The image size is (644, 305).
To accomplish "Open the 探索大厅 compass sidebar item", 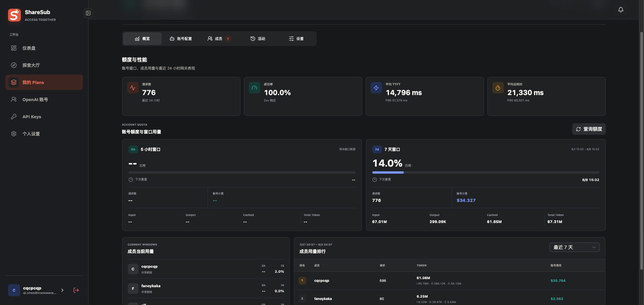I will tap(44, 65).
